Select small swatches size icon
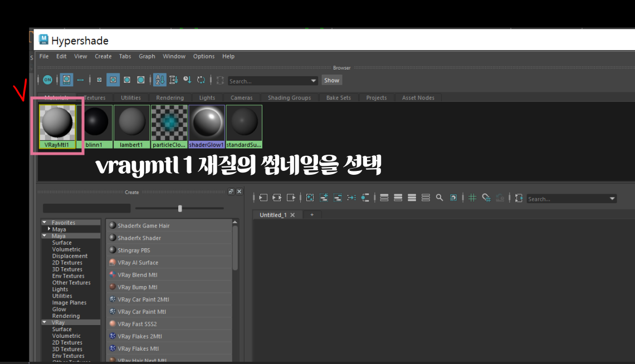635x364 pixels. [x=99, y=80]
